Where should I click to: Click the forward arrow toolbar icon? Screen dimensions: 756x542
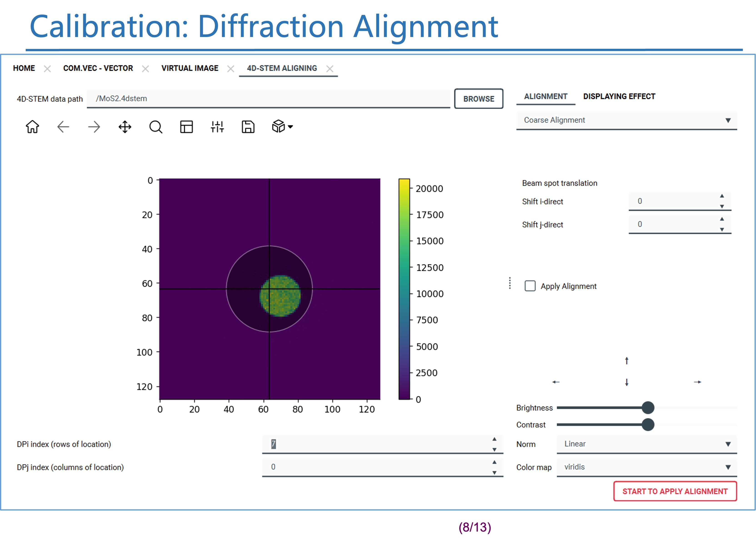click(x=94, y=127)
